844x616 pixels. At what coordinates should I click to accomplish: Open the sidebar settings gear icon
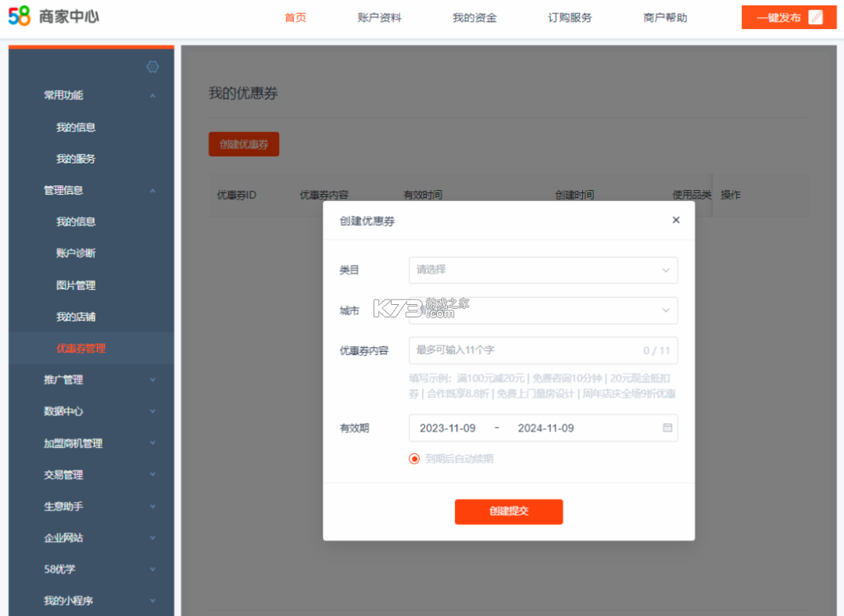153,66
